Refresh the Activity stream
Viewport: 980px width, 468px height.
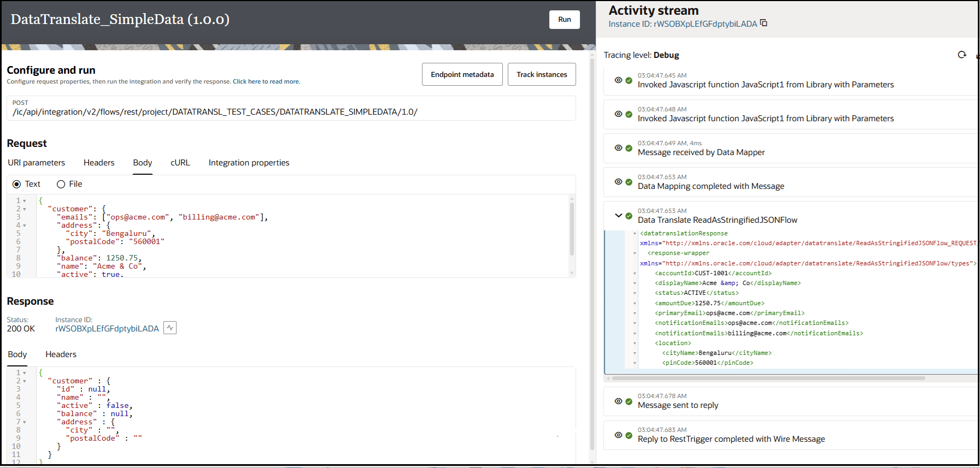click(x=962, y=55)
